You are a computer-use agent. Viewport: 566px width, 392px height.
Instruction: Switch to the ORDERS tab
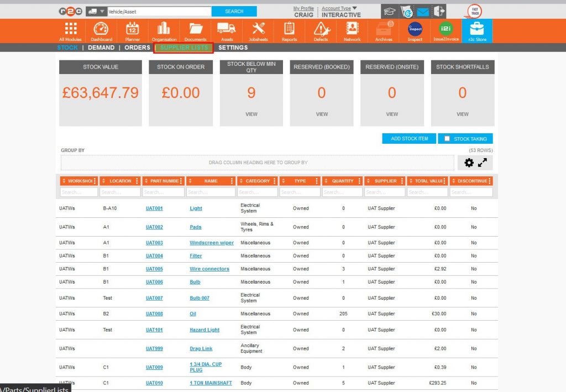[x=137, y=48]
